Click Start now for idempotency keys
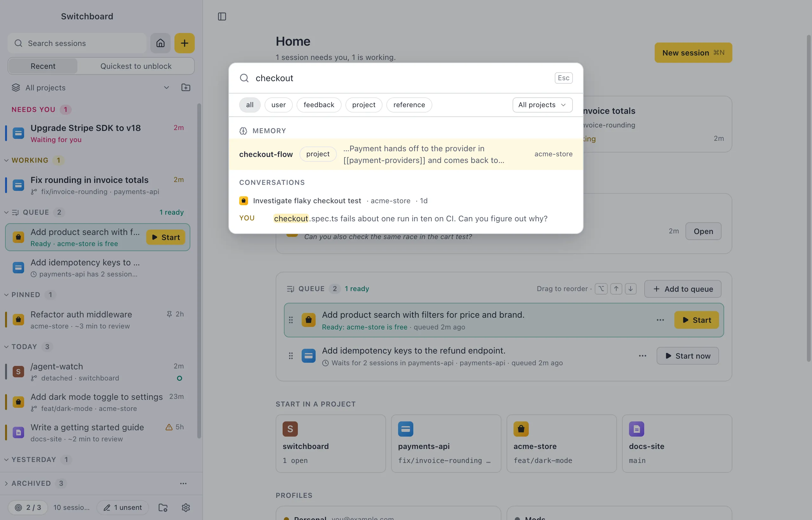Image resolution: width=812 pixels, height=520 pixels. (687, 355)
